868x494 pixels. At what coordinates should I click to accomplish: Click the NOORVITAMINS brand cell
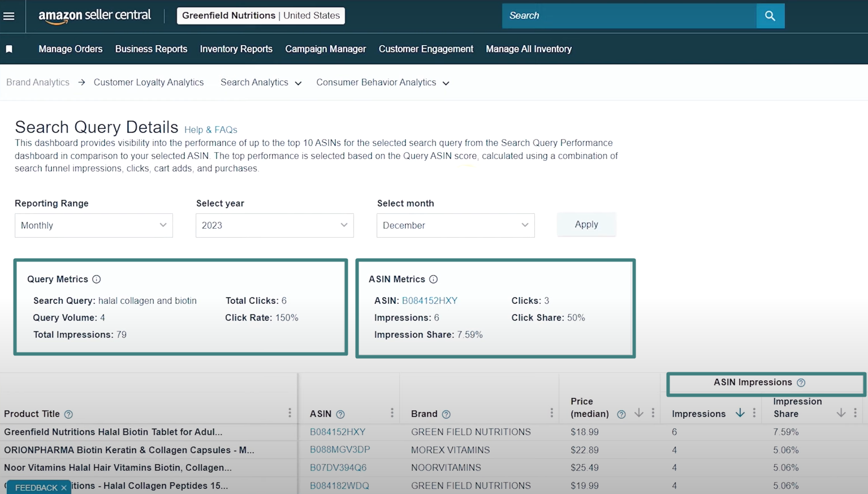pyautogui.click(x=446, y=468)
